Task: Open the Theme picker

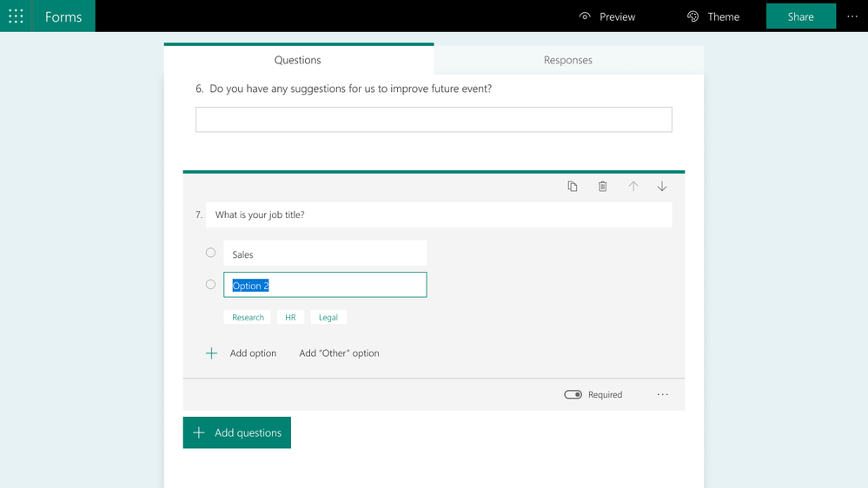Action: point(713,16)
